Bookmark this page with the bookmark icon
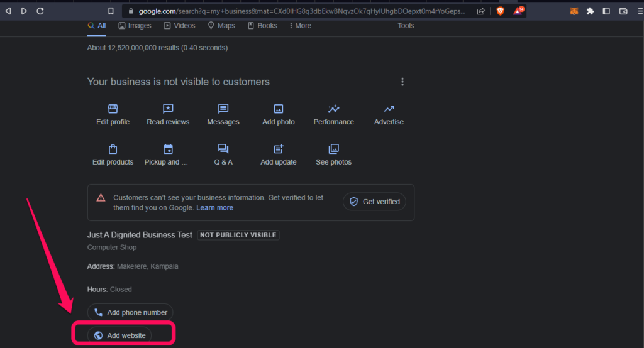 tap(111, 11)
